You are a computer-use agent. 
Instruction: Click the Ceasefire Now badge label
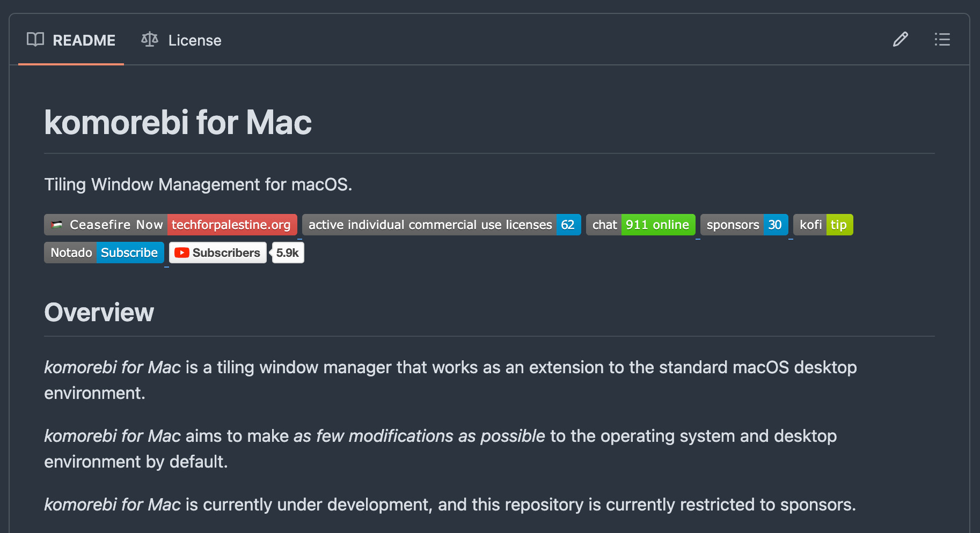click(x=116, y=225)
